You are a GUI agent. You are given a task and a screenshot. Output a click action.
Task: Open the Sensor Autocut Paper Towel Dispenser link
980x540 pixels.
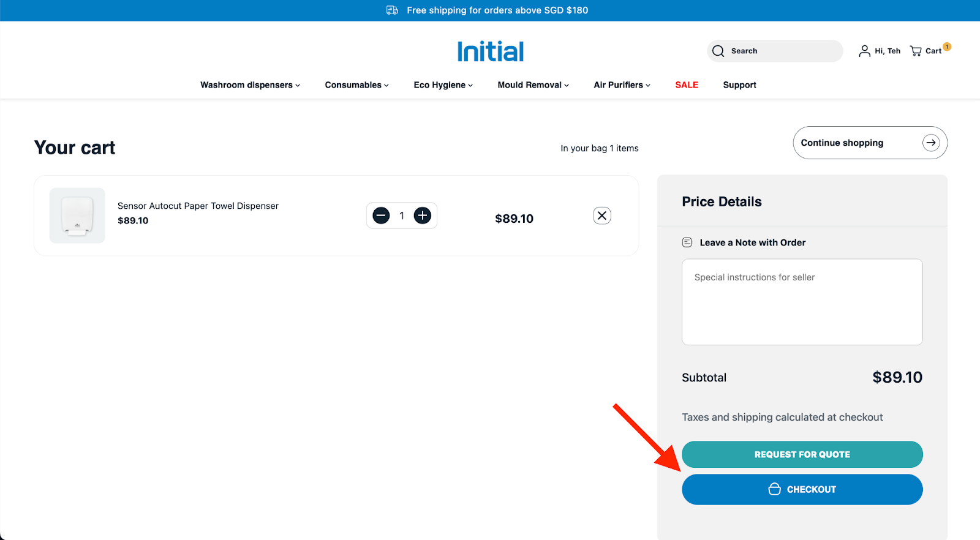pyautogui.click(x=198, y=206)
